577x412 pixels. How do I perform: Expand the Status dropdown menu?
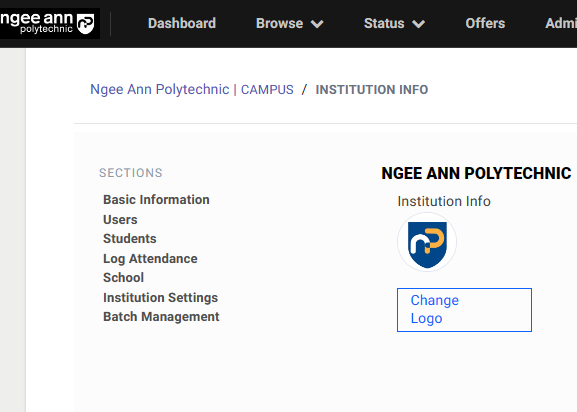pos(394,24)
